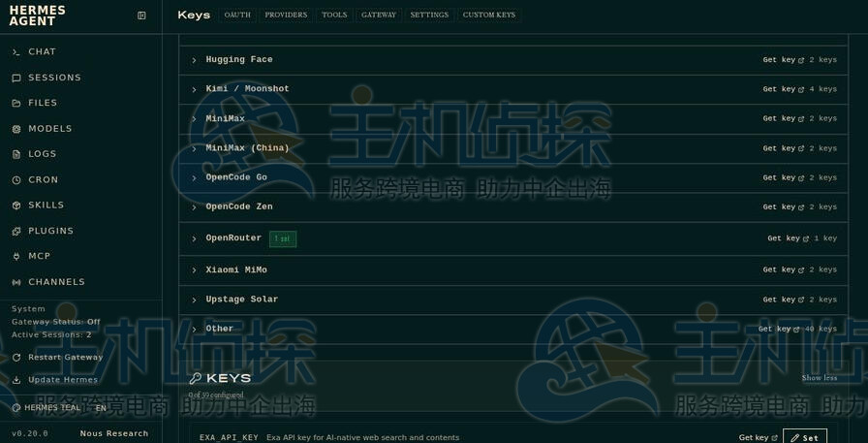Switch to the SETTINGS tab

coord(429,15)
